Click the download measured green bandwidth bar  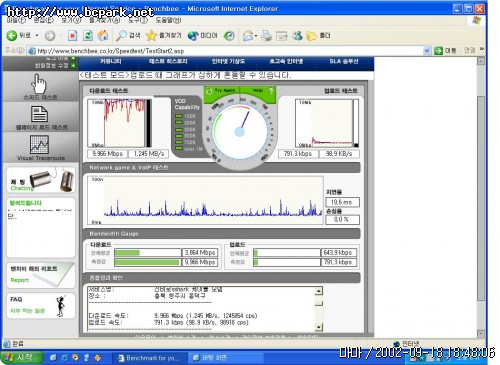pos(147,262)
